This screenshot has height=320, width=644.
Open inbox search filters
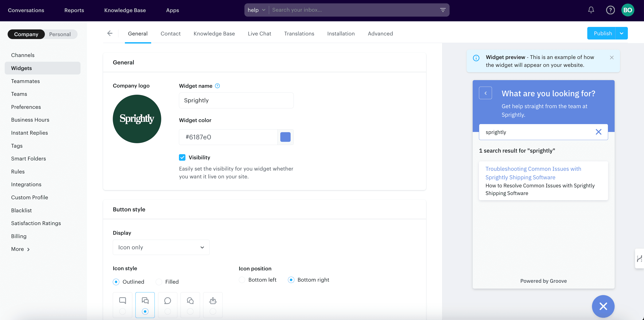pos(443,10)
